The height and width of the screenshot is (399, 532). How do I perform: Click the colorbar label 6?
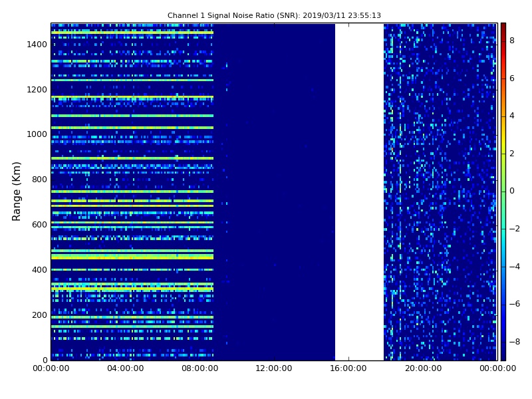[x=512, y=78]
